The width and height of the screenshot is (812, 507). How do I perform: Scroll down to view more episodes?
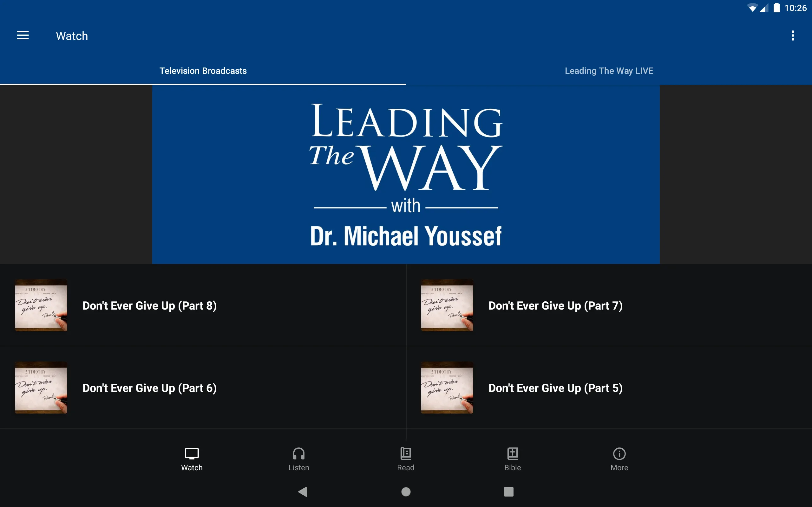[406, 350]
